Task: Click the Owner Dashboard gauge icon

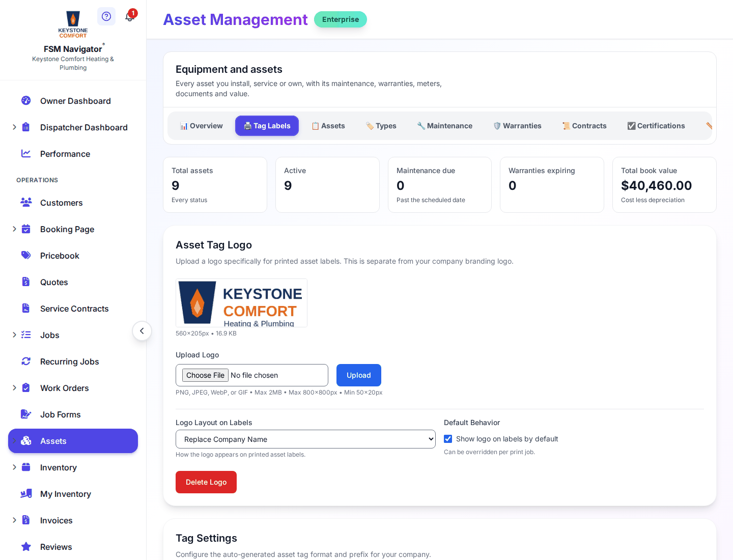Action: tap(26, 101)
